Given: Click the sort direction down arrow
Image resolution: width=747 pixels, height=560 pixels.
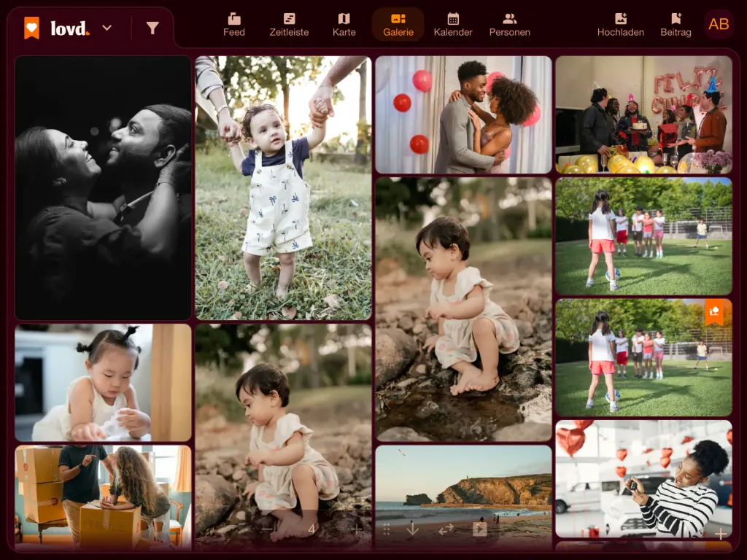Looking at the screenshot, I should (x=413, y=529).
